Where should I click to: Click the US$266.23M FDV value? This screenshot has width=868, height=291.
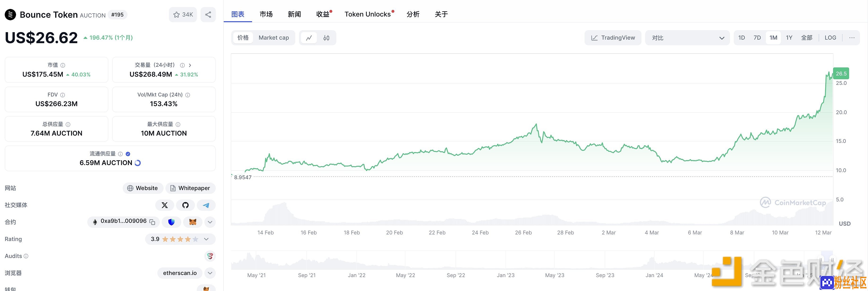(56, 104)
